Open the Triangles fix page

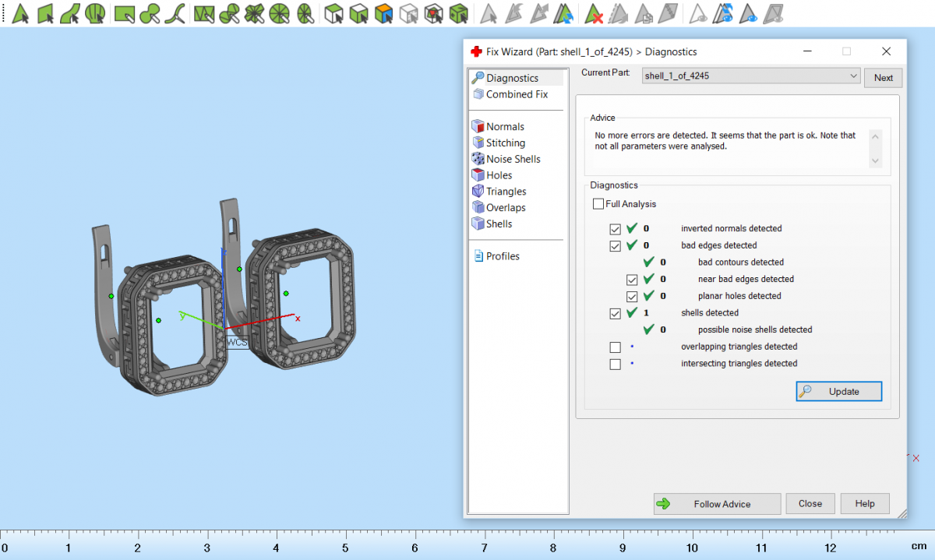coord(506,192)
